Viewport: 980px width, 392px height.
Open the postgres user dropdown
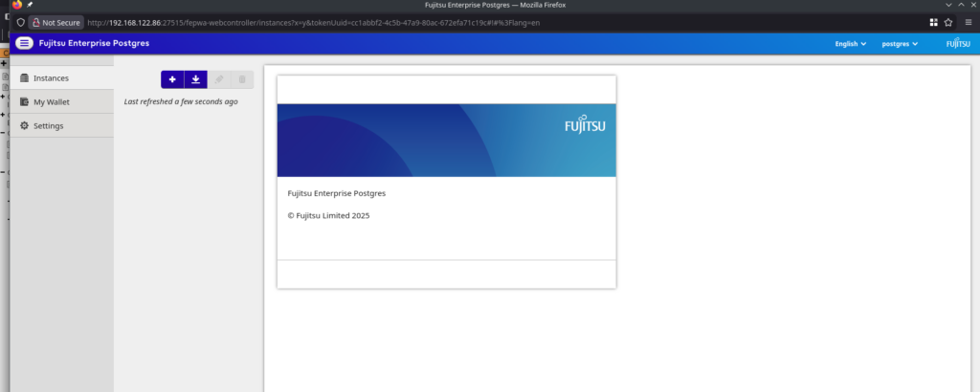pos(899,43)
